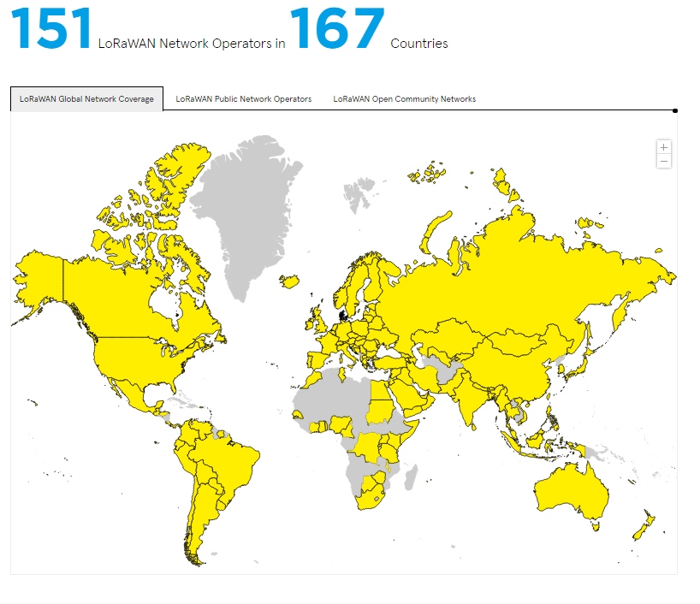
Task: Click Brazil on the coverage map
Action: click(230, 465)
